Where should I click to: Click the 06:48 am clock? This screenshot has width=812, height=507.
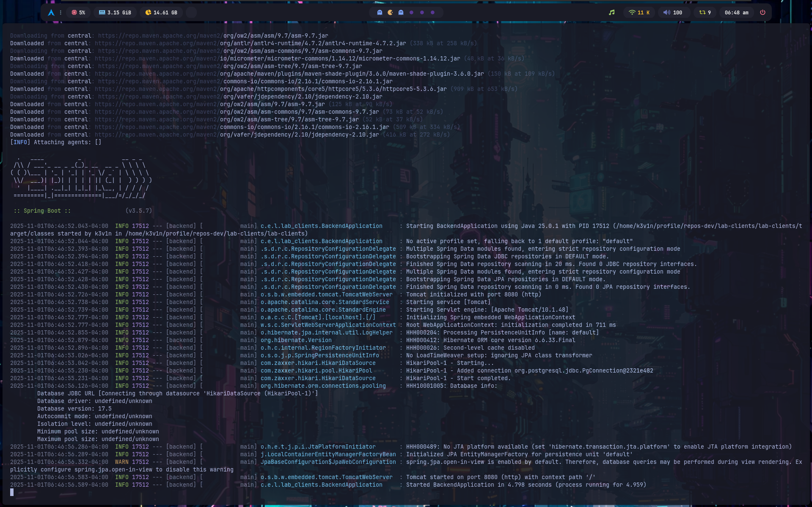pos(736,13)
